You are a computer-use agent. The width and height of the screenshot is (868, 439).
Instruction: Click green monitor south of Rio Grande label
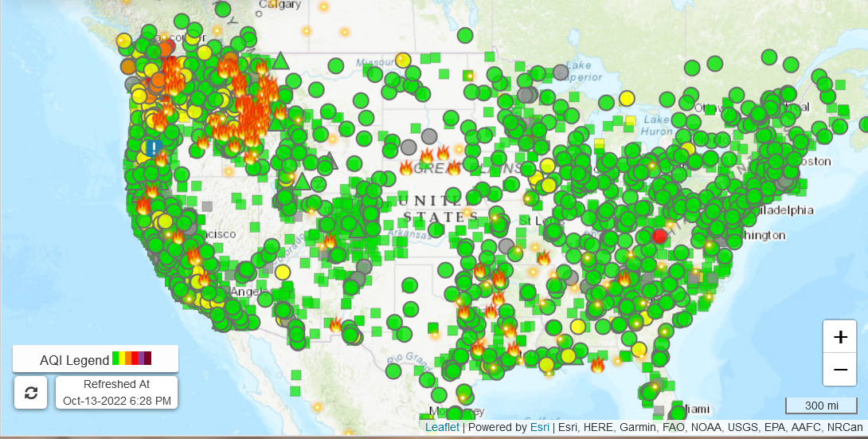pyautogui.click(x=393, y=370)
